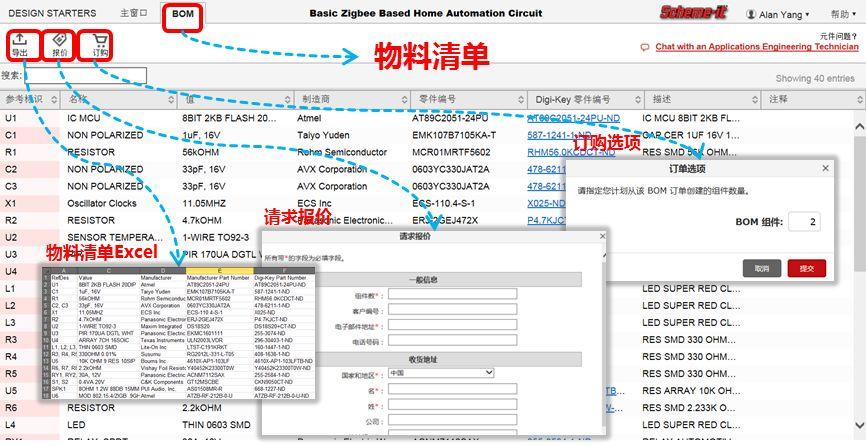Sort by 制造商 column header
The height and width of the screenshot is (446, 866).
click(x=352, y=99)
